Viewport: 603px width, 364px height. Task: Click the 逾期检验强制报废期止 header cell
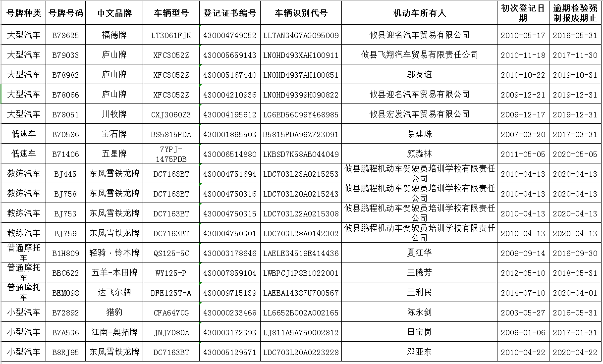point(575,13)
